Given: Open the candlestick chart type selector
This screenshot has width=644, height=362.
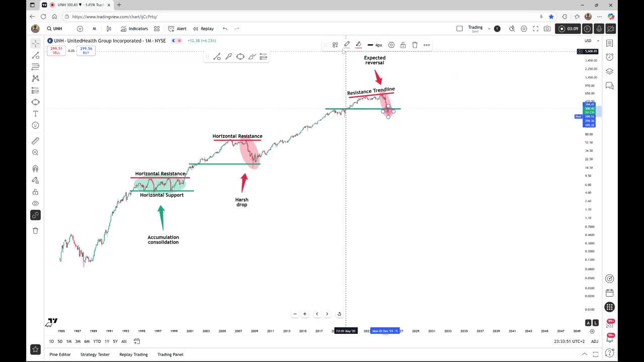Looking at the screenshot, I should tap(109, 29).
